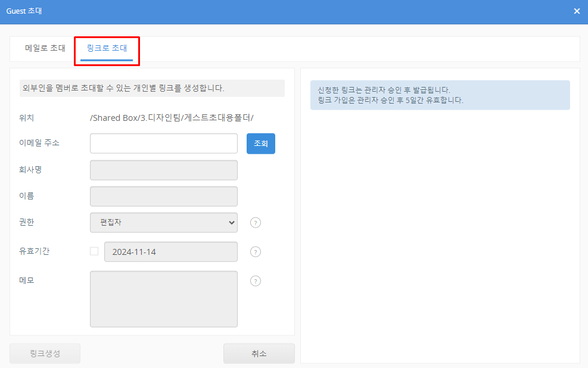Click the 2024-11-14 expiry date field
Screen dimensions: 588x368
pos(171,252)
